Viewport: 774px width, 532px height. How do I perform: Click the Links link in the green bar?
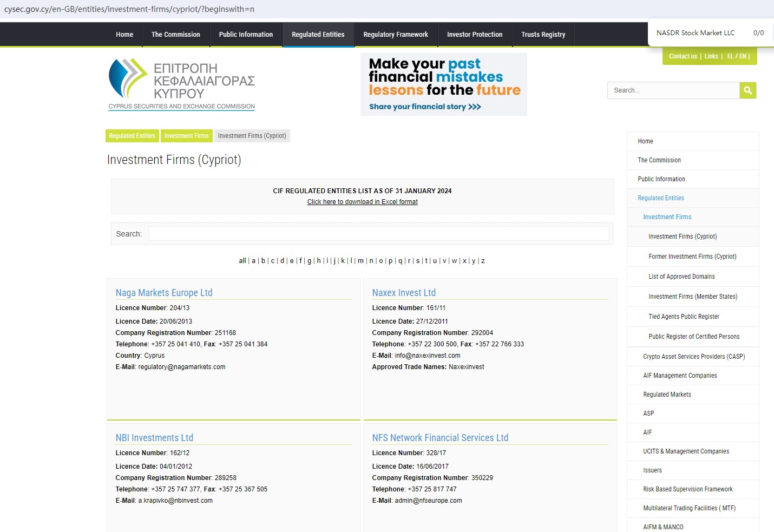coord(711,56)
